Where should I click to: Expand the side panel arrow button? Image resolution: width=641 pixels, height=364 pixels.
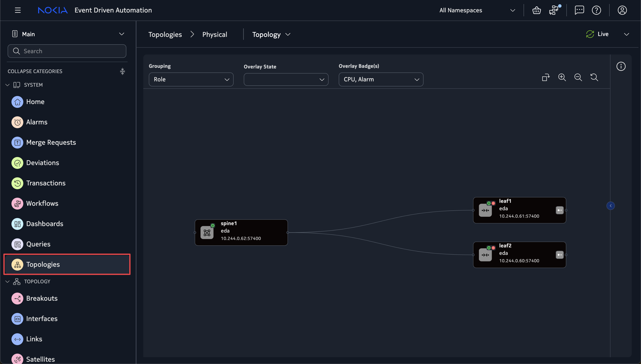[x=610, y=206]
